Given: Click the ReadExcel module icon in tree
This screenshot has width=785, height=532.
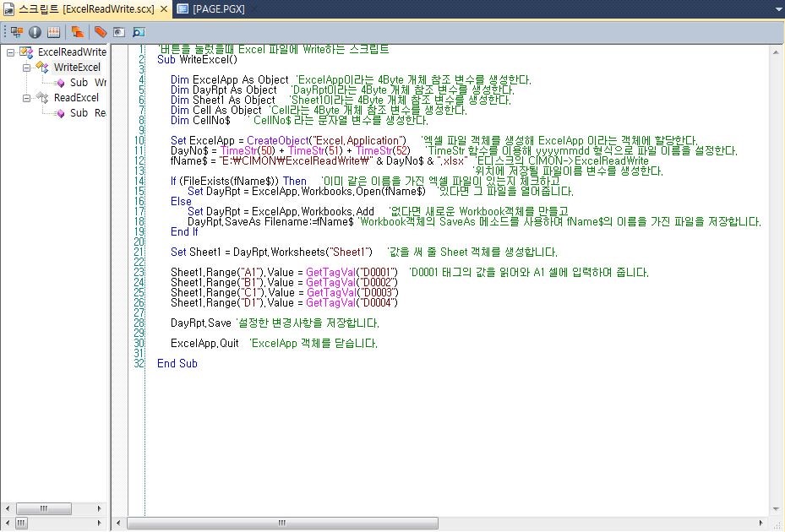Looking at the screenshot, I should coord(42,98).
